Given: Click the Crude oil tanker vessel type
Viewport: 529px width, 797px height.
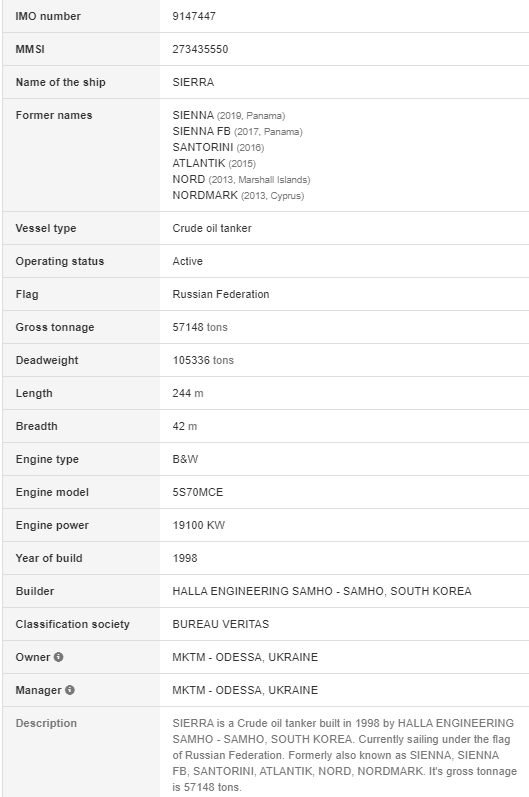Looking at the screenshot, I should coord(212,228).
